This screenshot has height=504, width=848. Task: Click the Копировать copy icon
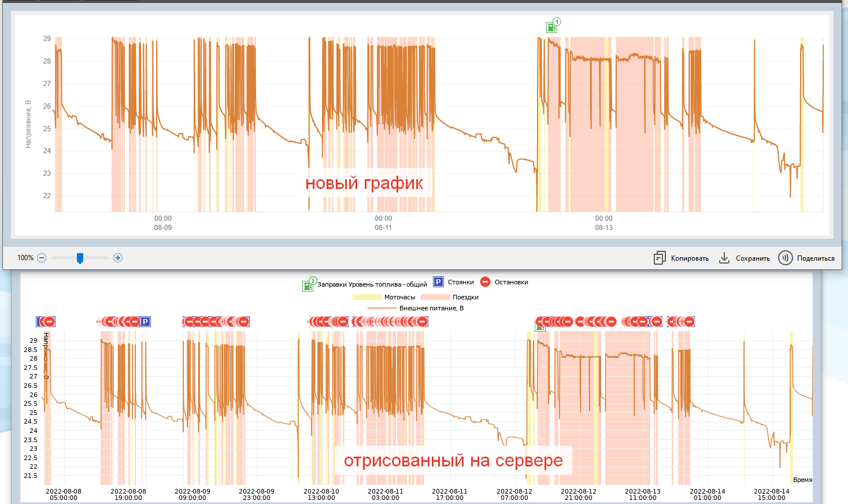coord(660,258)
